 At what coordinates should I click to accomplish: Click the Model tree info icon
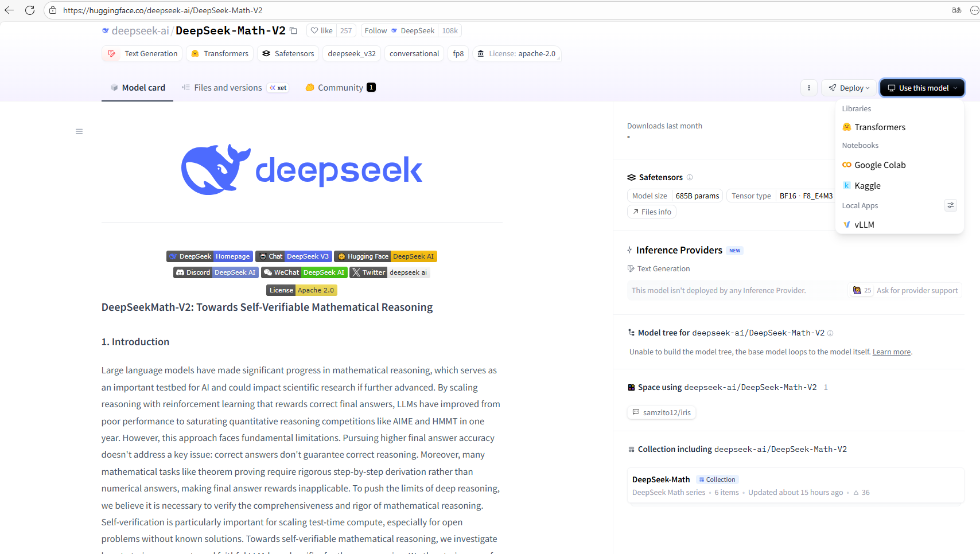tap(830, 333)
